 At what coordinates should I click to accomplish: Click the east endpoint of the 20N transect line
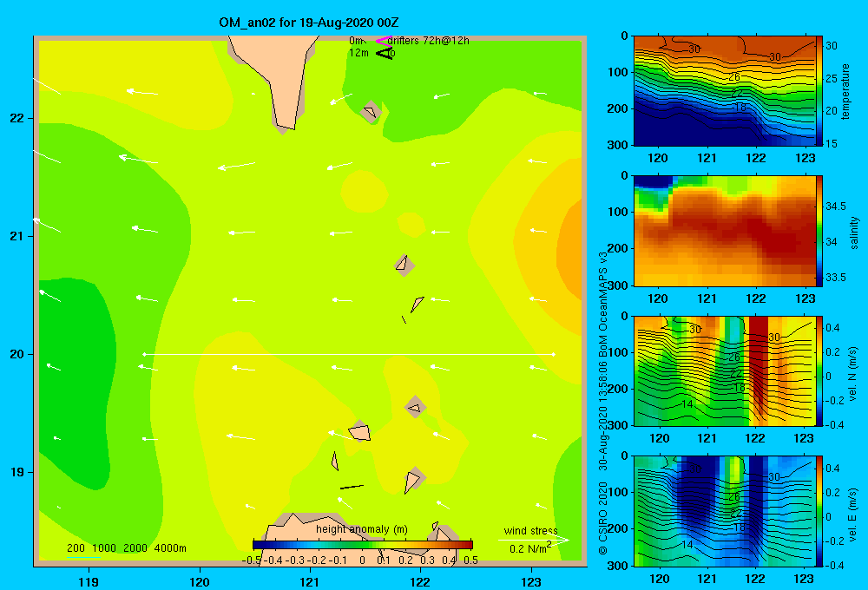point(554,354)
